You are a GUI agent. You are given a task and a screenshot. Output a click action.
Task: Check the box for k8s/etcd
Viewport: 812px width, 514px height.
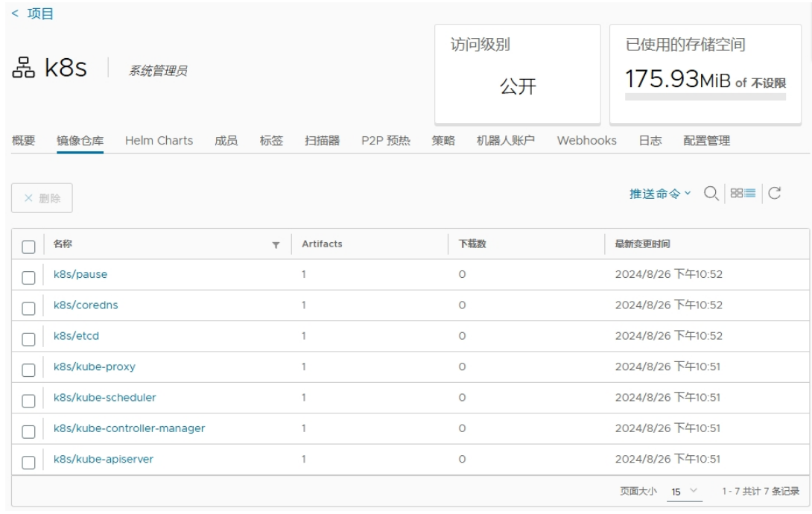(28, 339)
